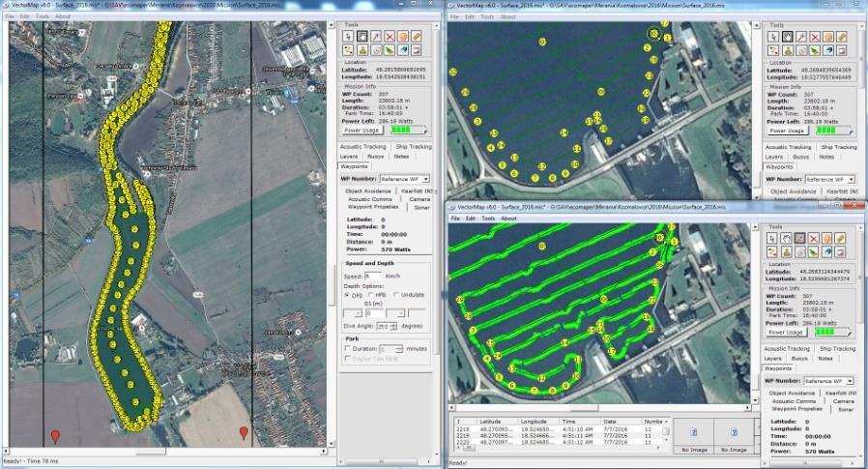Open first depth combo box under DS (m)

[x=353, y=313]
